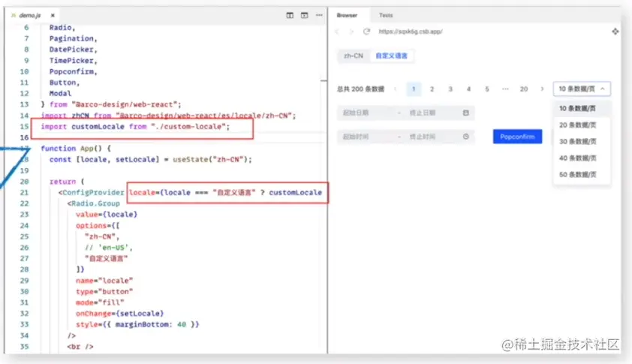Screen dimensions: 632x364
Task: Choose 20 条数据/页 option
Action: pyautogui.click(x=582, y=125)
